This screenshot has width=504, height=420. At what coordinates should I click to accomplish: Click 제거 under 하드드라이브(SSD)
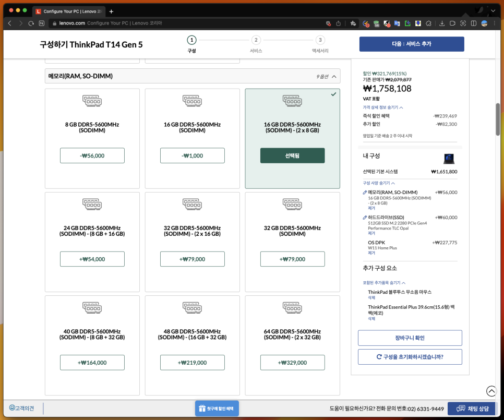tap(371, 233)
